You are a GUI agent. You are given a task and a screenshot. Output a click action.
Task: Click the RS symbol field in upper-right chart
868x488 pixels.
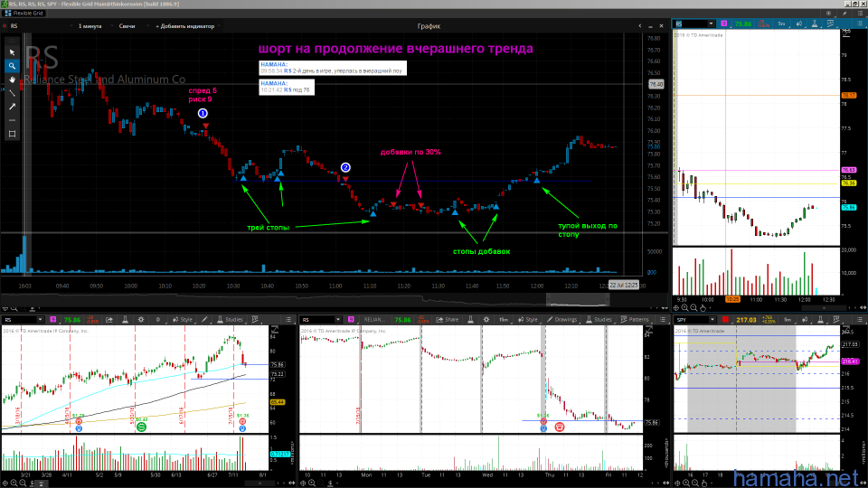click(690, 23)
